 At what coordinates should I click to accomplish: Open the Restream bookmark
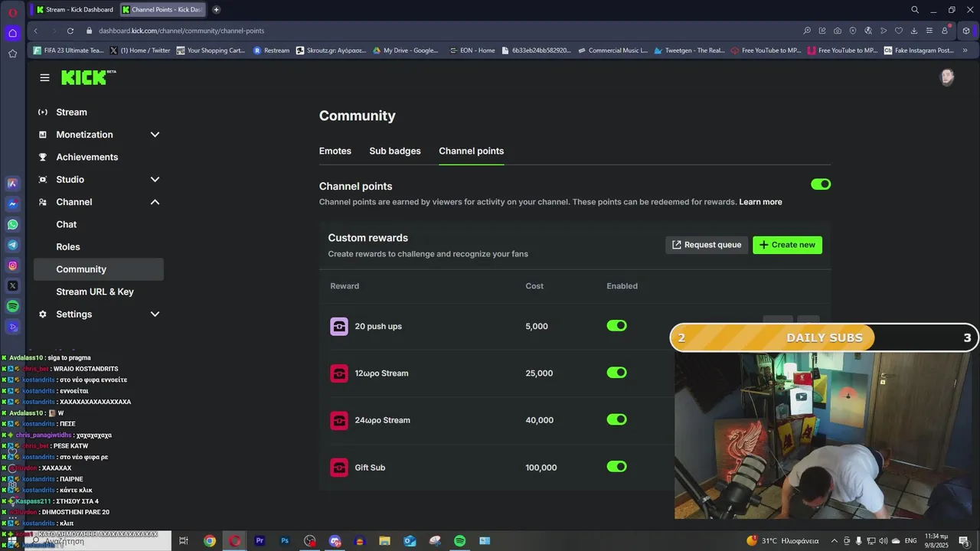[271, 51]
